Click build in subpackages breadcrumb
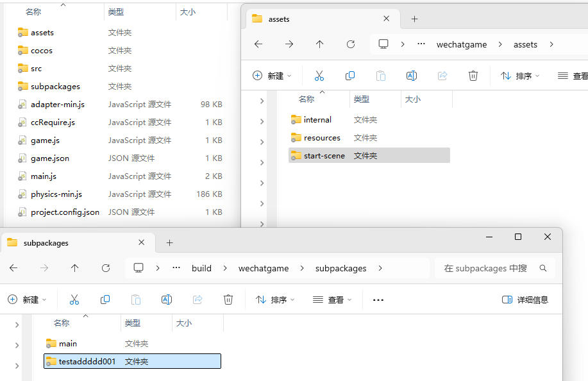 (201, 269)
